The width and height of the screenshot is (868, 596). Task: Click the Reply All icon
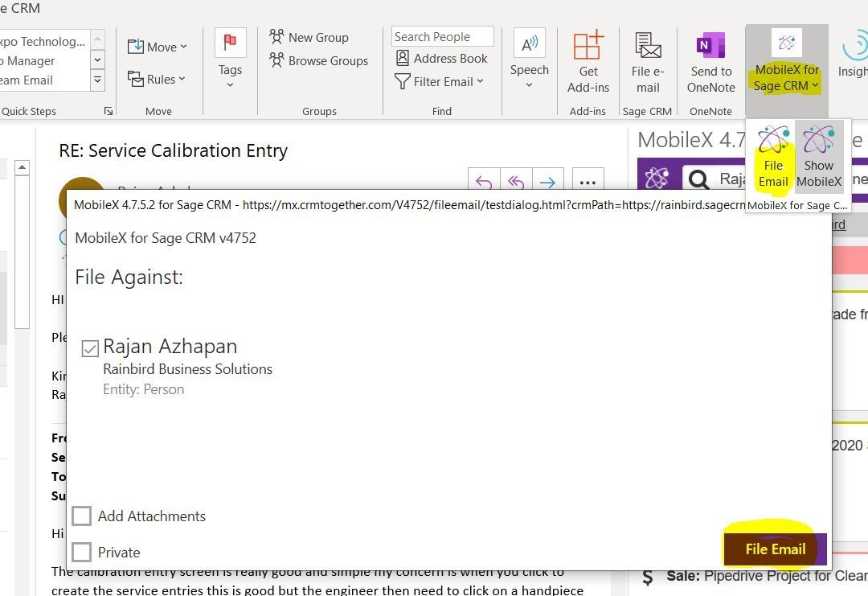coord(516,181)
